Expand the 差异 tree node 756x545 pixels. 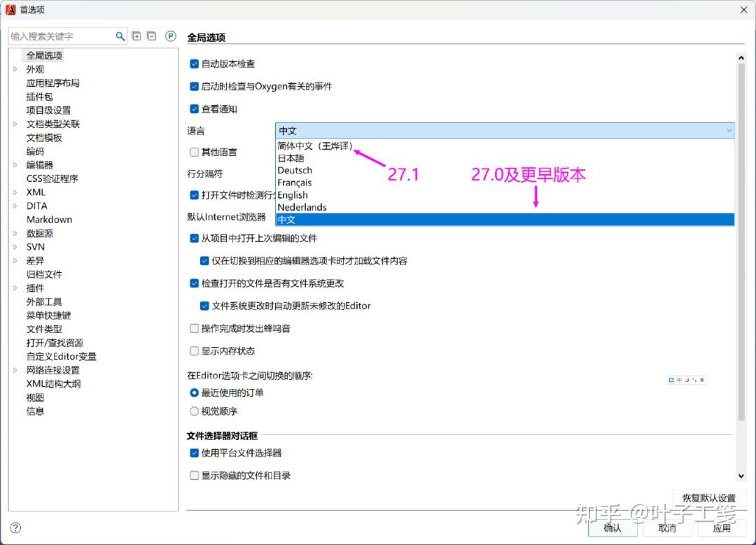pos(15,261)
